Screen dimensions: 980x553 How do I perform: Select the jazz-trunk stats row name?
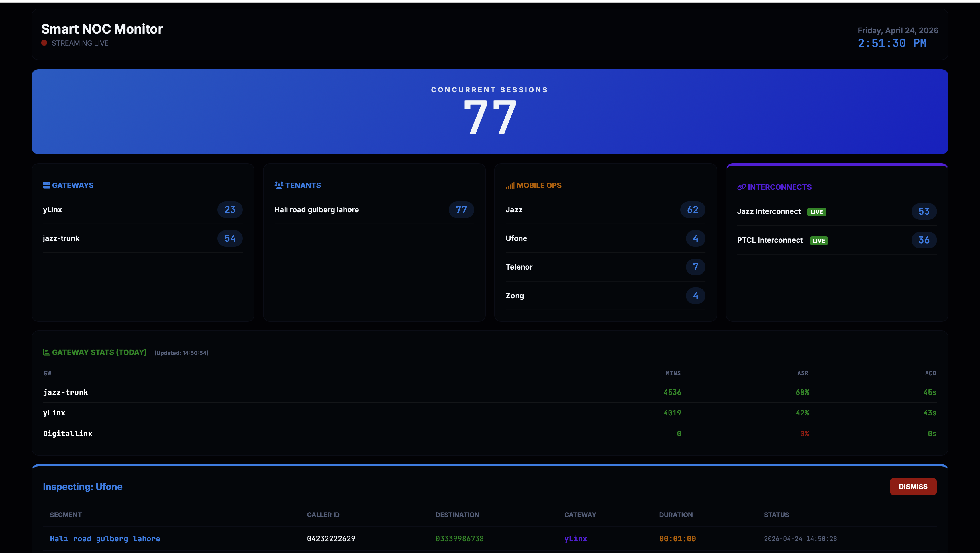(65, 392)
